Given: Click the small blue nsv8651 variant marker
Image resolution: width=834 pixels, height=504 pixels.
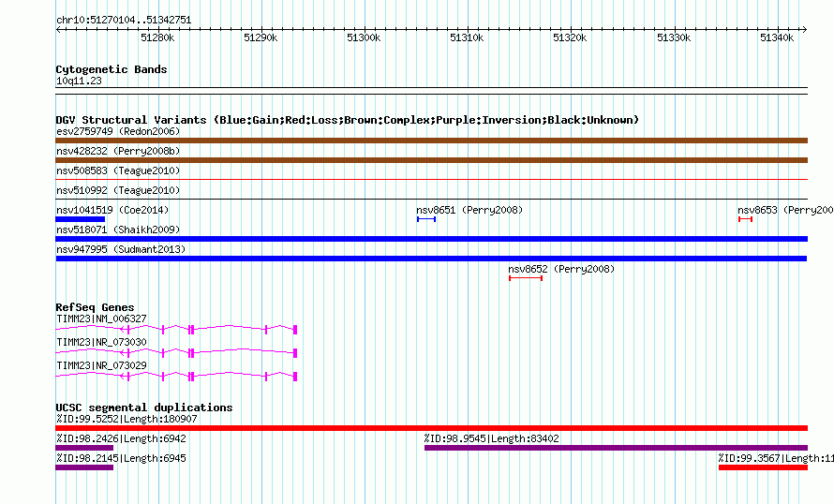Looking at the screenshot, I should [426, 219].
